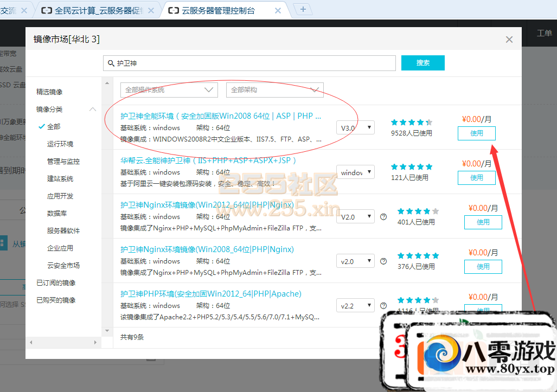Click ¥0.00/月 price of 护卫神全能环境
This screenshot has height=392, width=557.
coord(477,119)
